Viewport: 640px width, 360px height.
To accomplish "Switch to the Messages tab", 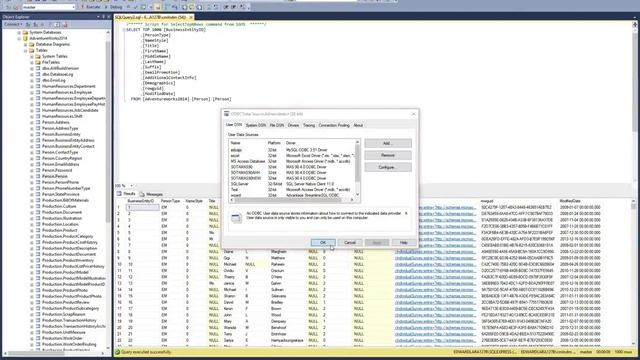I will (151, 194).
